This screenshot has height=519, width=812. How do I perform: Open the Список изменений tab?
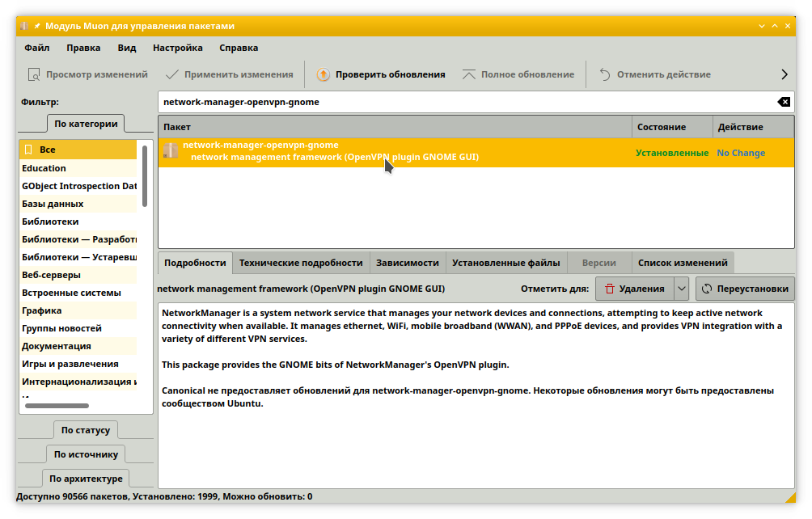click(x=683, y=263)
